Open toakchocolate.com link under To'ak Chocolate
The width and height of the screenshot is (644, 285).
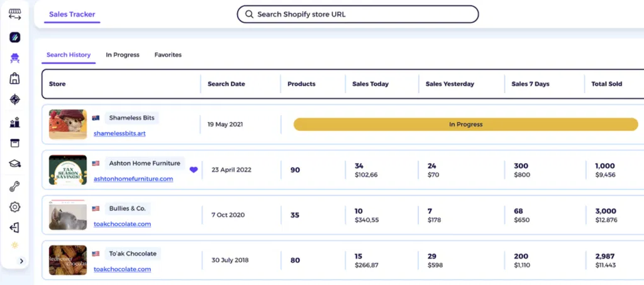coord(122,269)
